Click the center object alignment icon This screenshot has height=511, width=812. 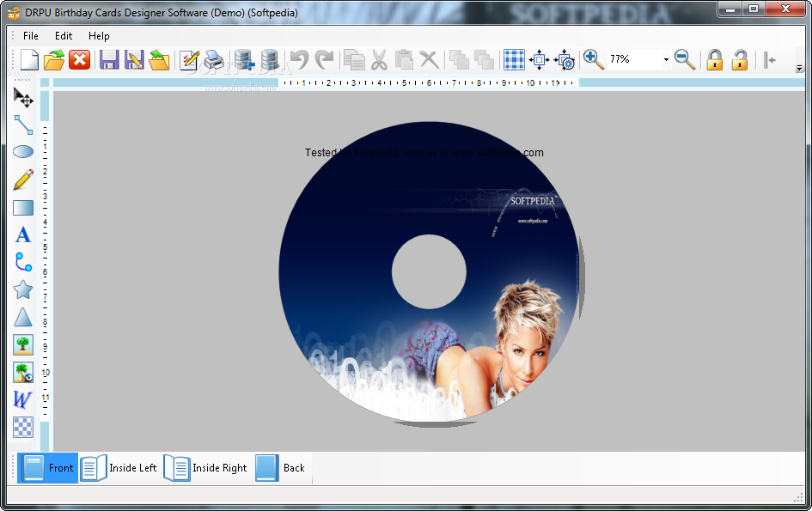[539, 59]
